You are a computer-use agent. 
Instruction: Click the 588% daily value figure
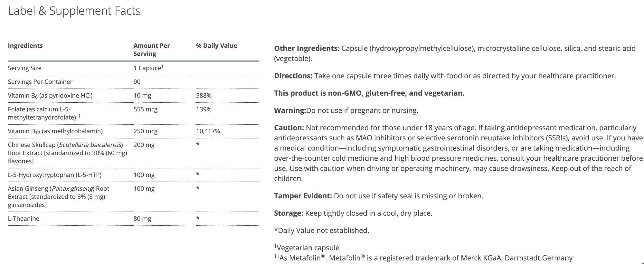coord(204,96)
